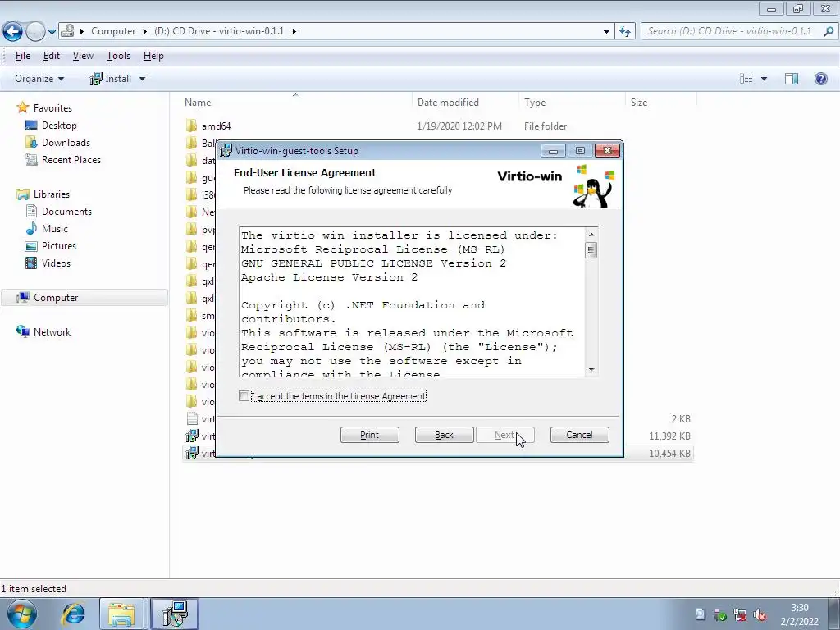Image resolution: width=840 pixels, height=630 pixels.
Task: Select Favorites in navigation pane
Action: click(52, 107)
